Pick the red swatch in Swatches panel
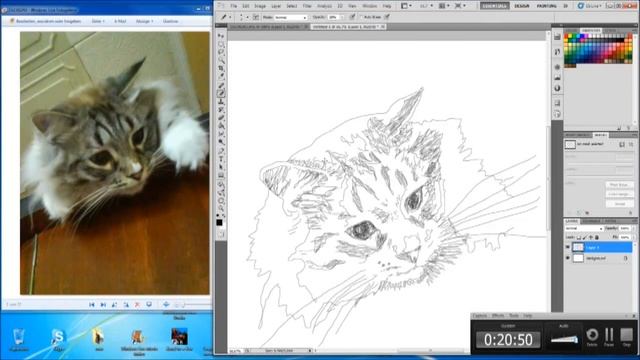The image size is (640, 360). coord(567,37)
